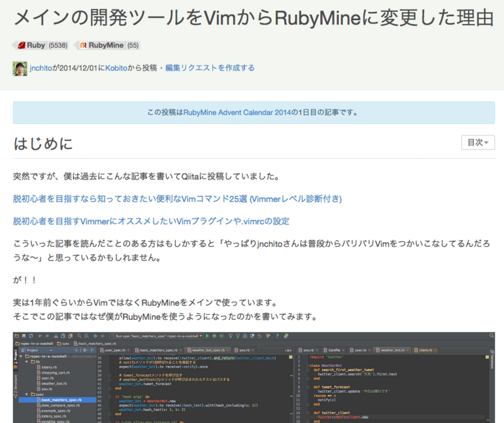504x423 pixels.
Task: Open the Vimコマンド25選 article link
Action: [178, 199]
